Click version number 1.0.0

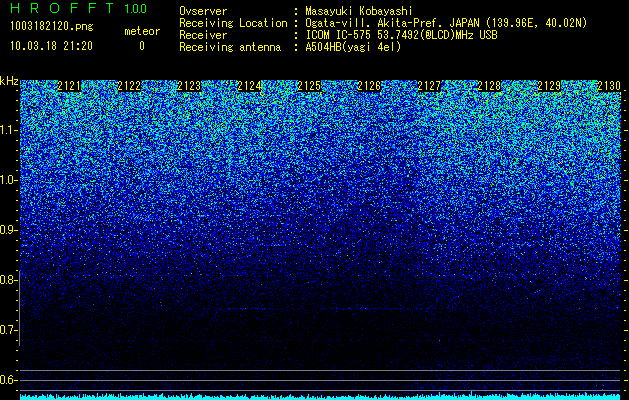pos(135,8)
